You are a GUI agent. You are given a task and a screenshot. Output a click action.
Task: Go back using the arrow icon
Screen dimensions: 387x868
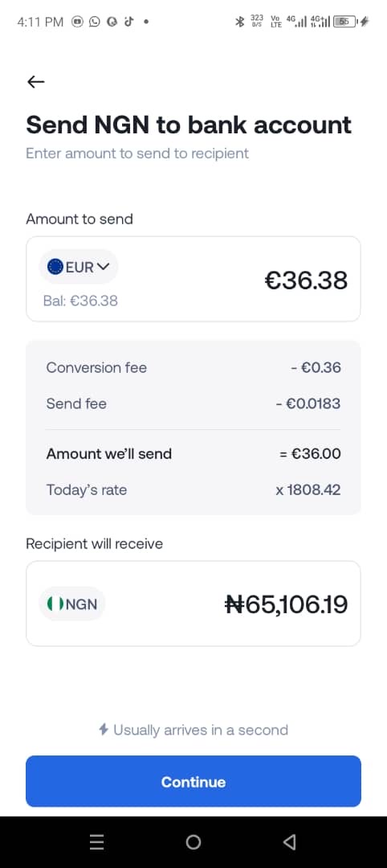tap(36, 82)
